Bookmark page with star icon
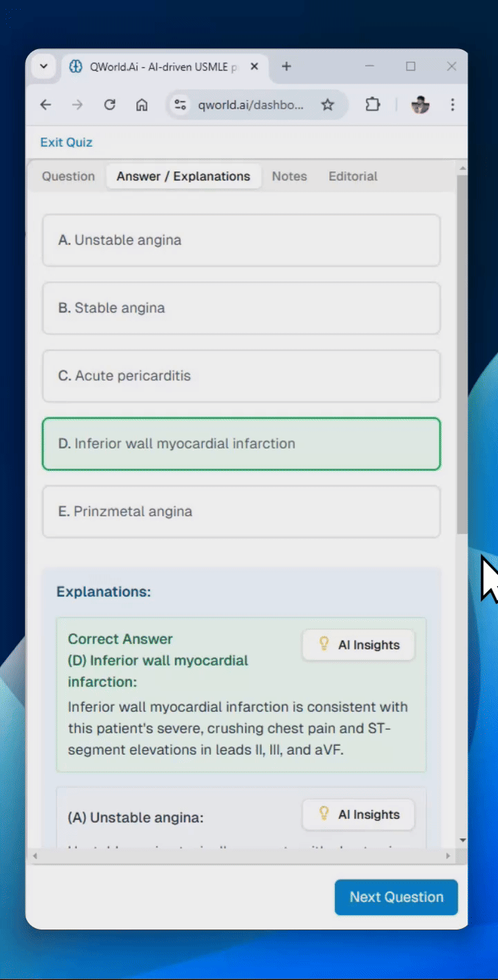 coord(328,104)
